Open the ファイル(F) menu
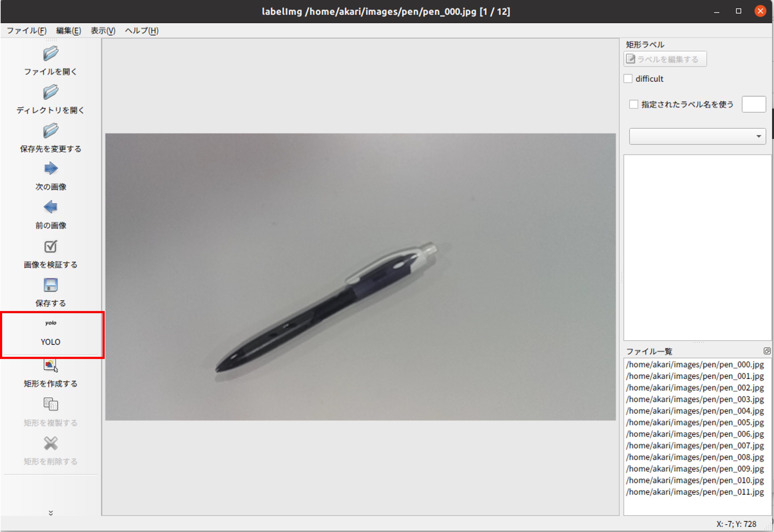The width and height of the screenshot is (774, 532). click(27, 31)
